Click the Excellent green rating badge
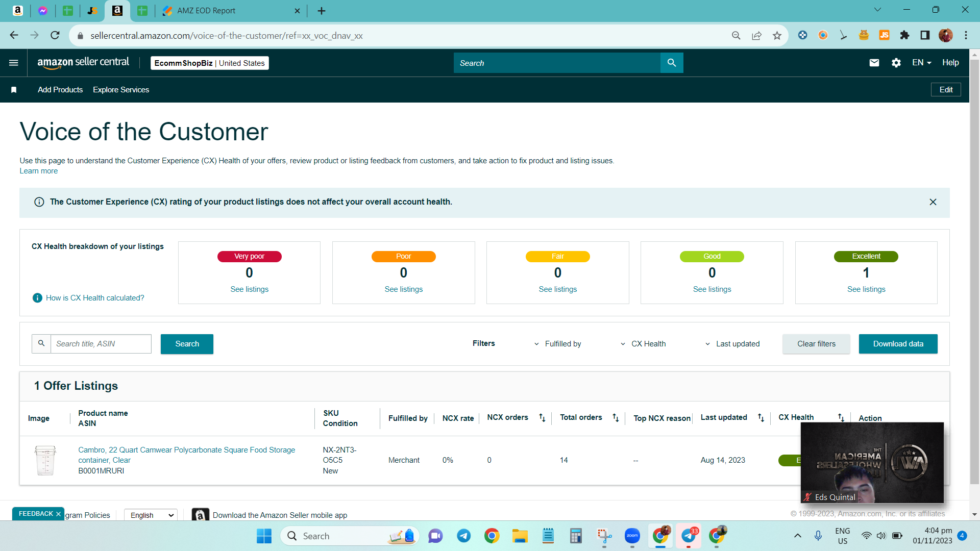This screenshot has height=551, width=980. [x=866, y=256]
